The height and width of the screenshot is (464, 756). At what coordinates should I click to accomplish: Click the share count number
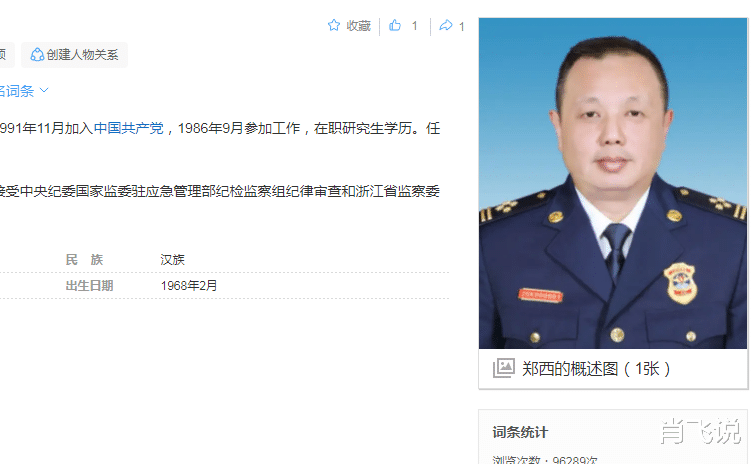click(461, 26)
